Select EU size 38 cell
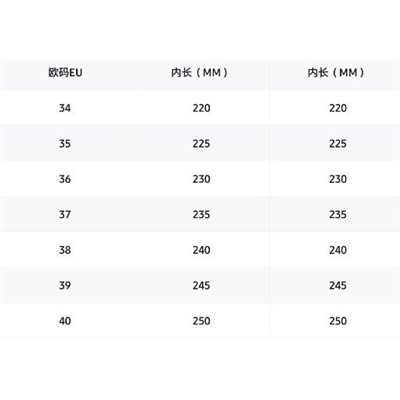This screenshot has height=400, width=400. [x=65, y=250]
